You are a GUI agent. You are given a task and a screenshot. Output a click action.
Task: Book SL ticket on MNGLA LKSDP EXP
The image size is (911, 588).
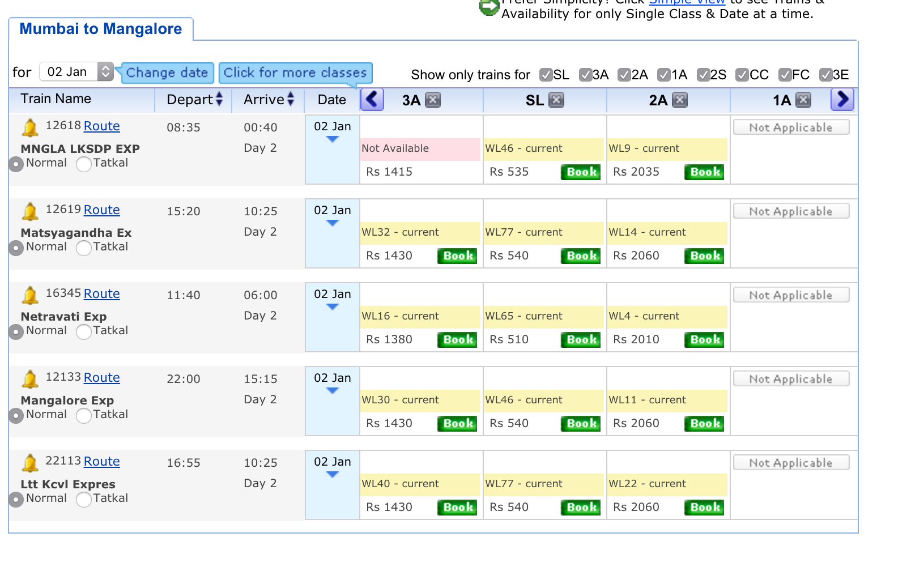tap(581, 172)
